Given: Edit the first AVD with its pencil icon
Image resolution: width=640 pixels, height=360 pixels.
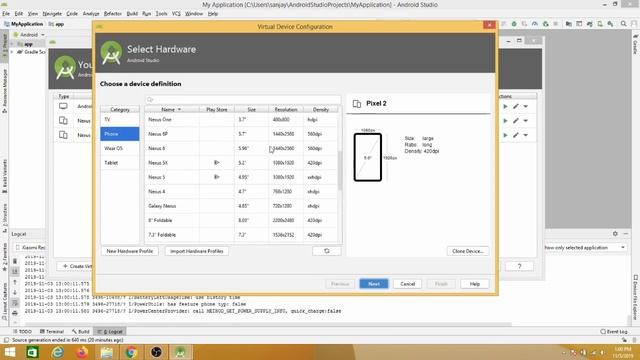Looking at the screenshot, I should [x=516, y=106].
